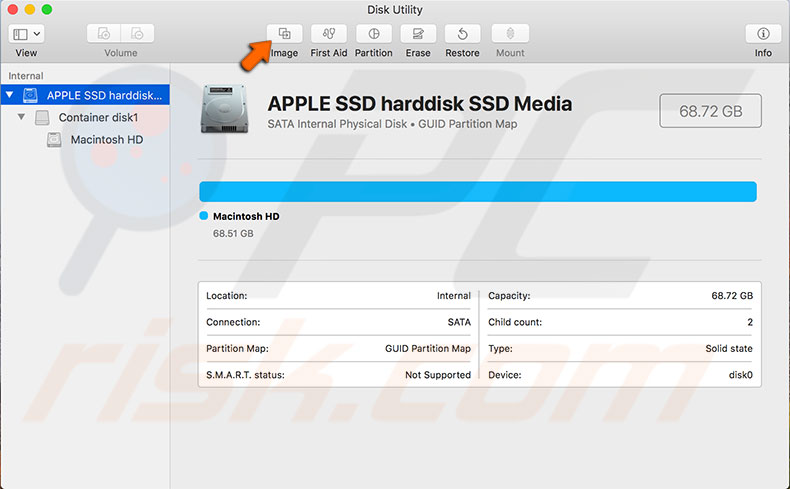Show disk Info panel

pos(763,34)
